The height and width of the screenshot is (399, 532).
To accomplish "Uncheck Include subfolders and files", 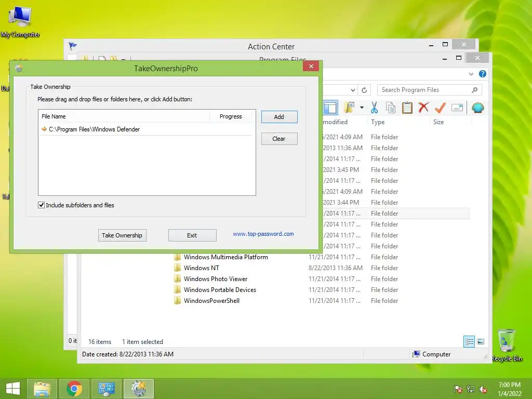I will tap(42, 205).
